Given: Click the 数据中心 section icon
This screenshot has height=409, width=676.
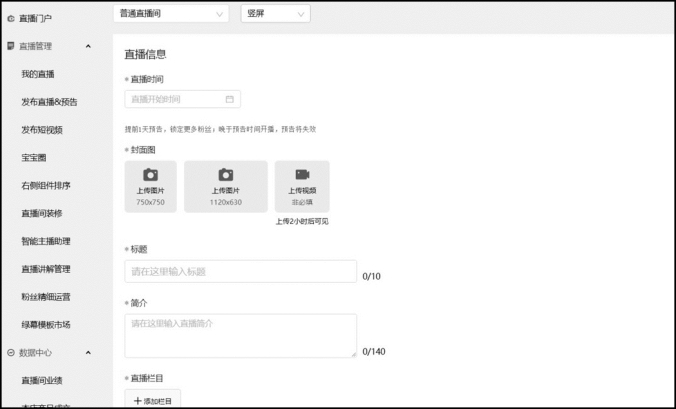Looking at the screenshot, I should click(11, 353).
